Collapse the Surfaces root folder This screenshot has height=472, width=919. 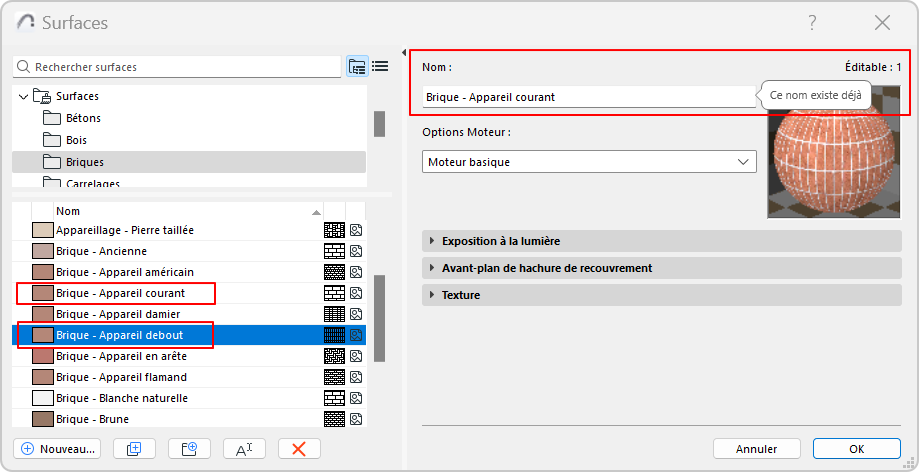[x=23, y=96]
